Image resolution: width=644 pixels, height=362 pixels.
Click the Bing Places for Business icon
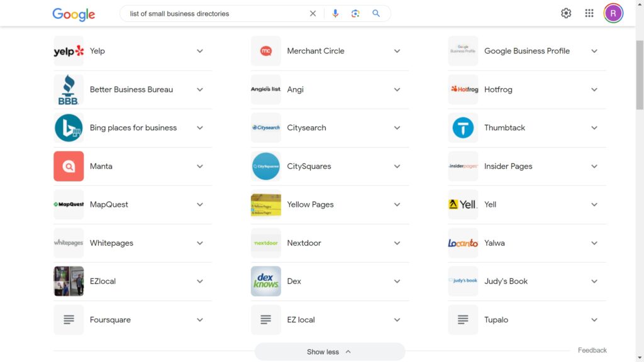click(x=69, y=128)
